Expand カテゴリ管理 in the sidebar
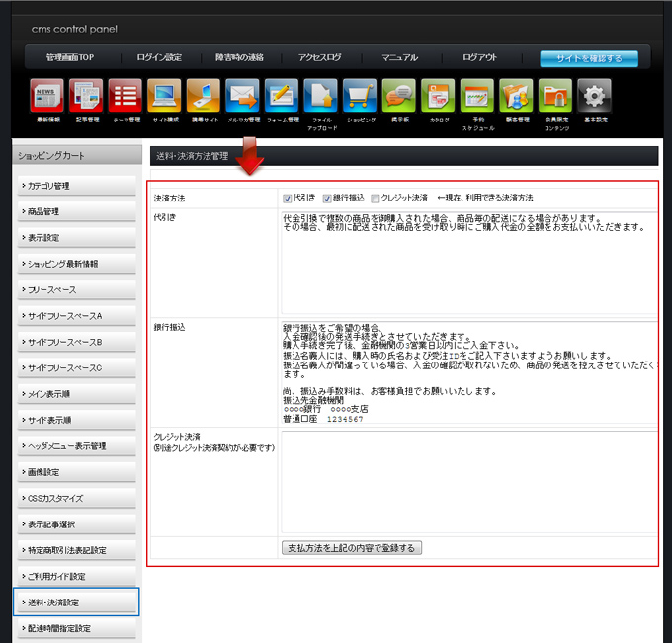Image resolution: width=672 pixels, height=643 pixels. point(77,186)
